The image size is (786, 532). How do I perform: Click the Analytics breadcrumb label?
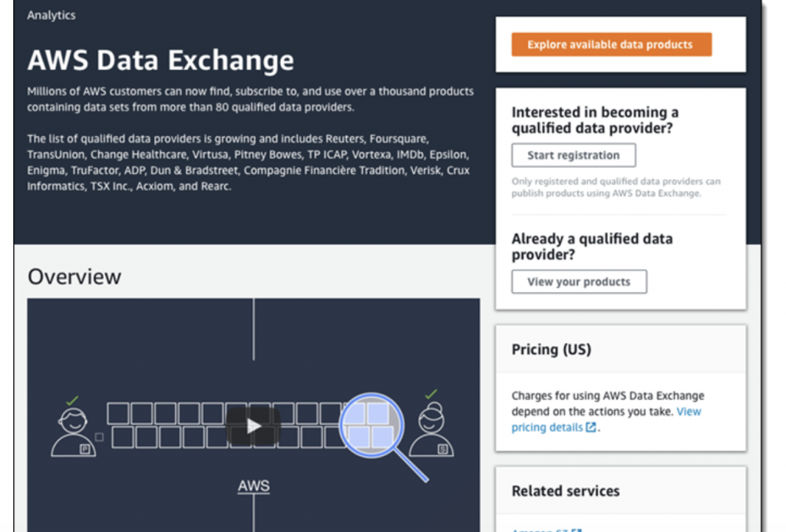click(51, 15)
